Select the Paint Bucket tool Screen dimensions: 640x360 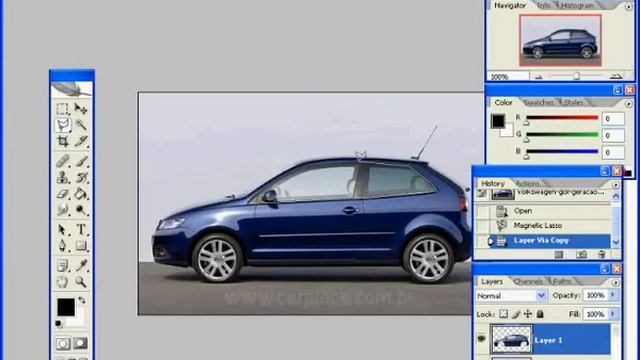(81, 193)
